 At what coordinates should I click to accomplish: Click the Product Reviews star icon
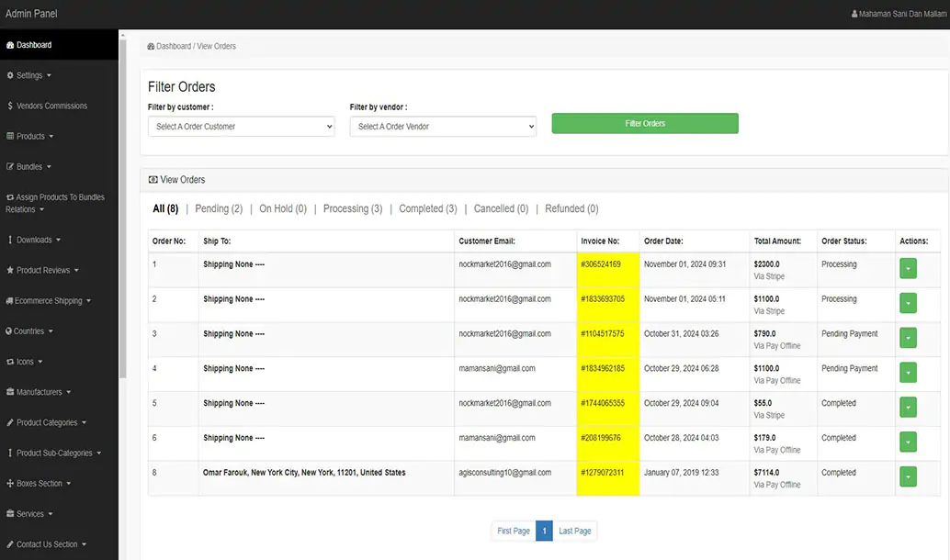coord(10,271)
